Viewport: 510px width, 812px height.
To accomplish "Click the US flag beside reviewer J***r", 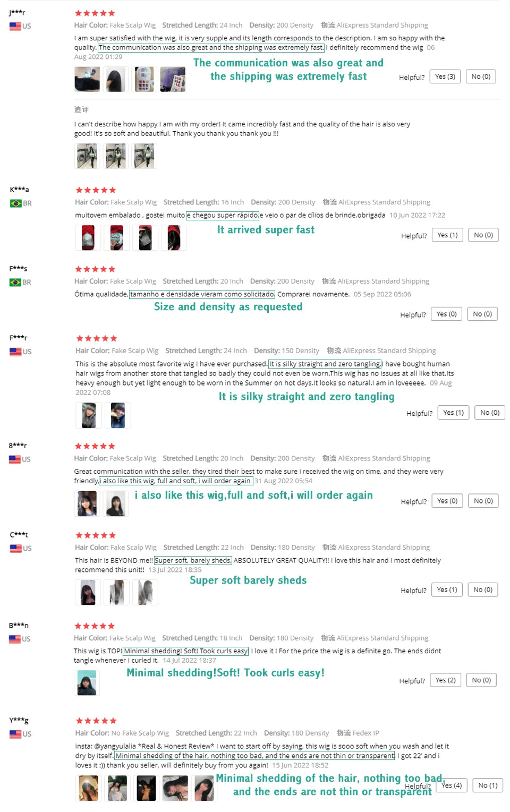I will (x=15, y=26).
